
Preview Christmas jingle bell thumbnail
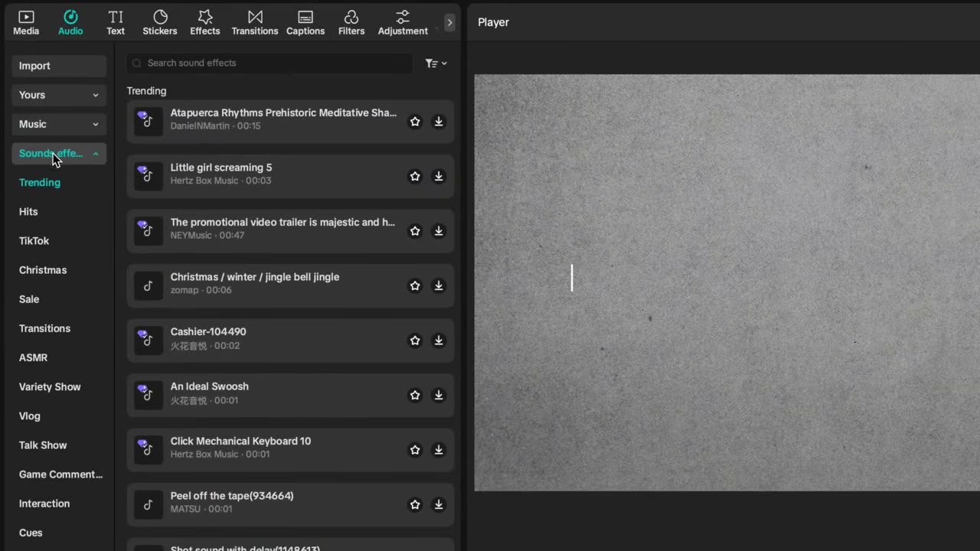pyautogui.click(x=149, y=285)
